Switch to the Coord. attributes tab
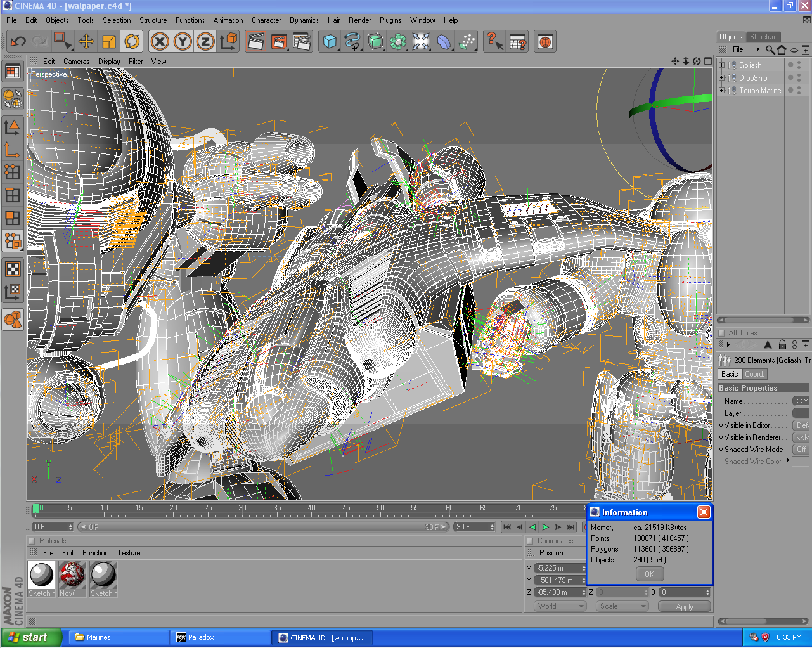 pos(754,374)
